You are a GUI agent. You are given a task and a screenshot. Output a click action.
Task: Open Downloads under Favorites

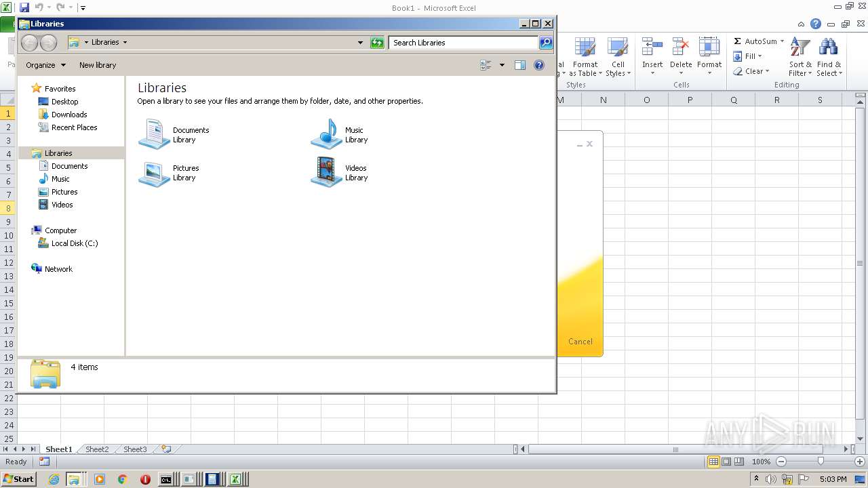point(69,115)
